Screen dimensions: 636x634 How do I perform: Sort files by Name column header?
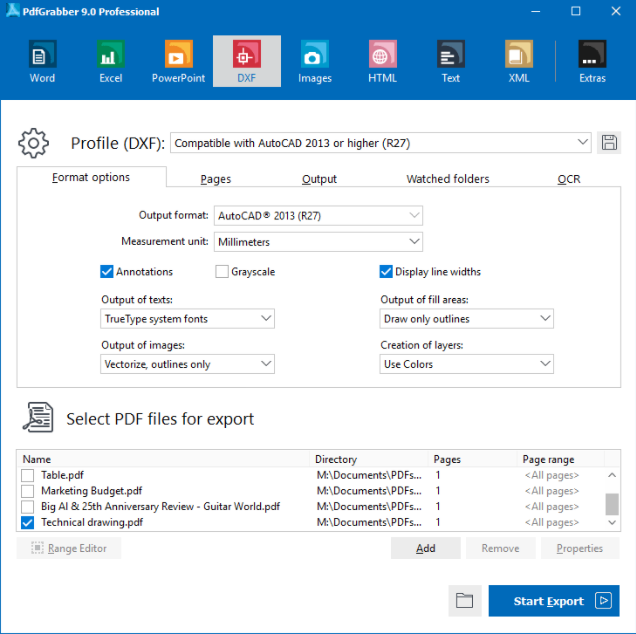point(163,459)
